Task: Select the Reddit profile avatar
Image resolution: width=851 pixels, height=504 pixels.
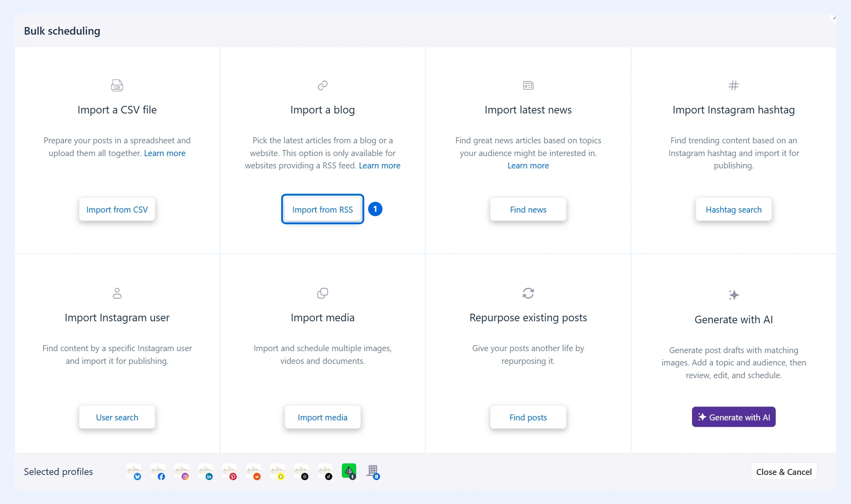Action: point(253,471)
